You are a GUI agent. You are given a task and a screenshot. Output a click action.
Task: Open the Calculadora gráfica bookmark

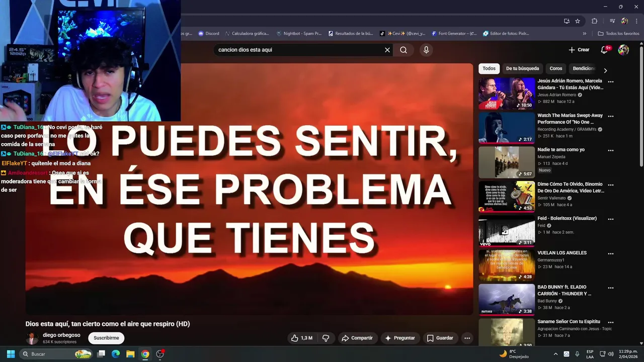(247, 34)
